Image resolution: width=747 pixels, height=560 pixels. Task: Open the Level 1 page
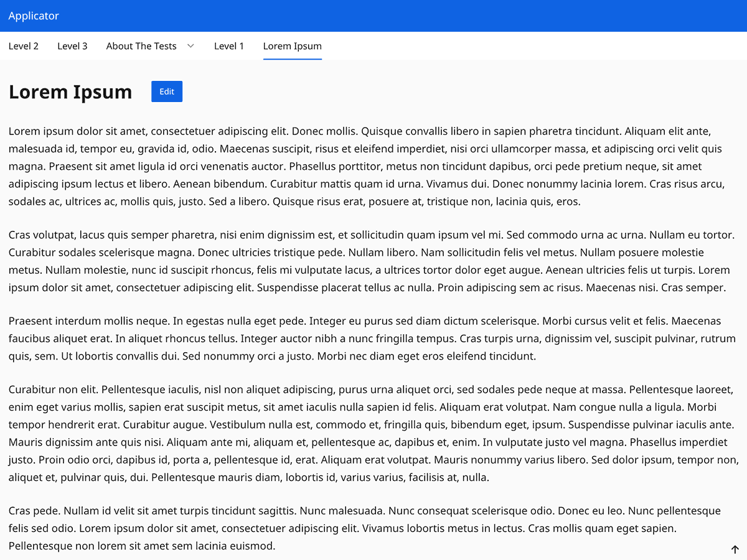pos(228,45)
